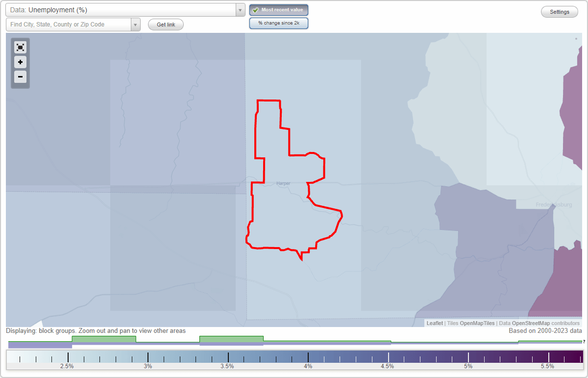This screenshot has width=588, height=378.
Task: Zoom in using the plus icon
Action: (20, 62)
